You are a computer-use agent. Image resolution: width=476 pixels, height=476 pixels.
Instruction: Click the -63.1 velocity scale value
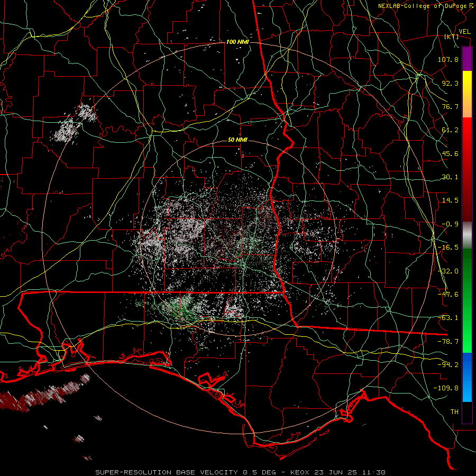click(x=448, y=318)
